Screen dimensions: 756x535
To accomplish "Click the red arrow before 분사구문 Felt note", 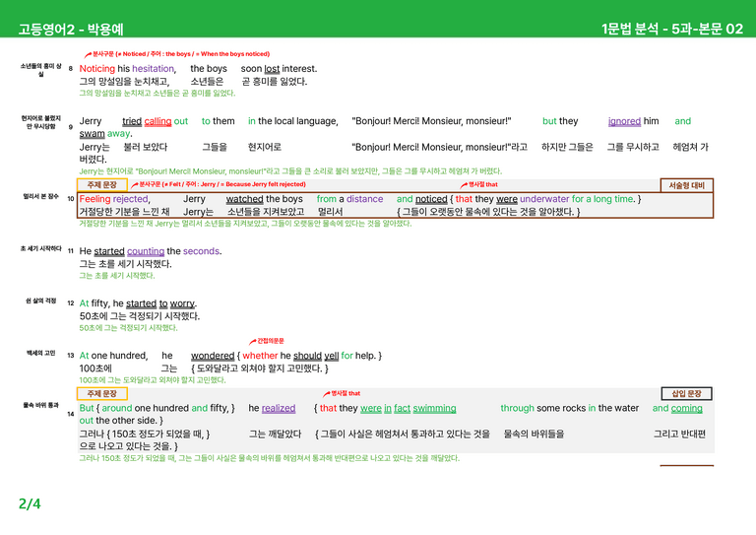I will click(135, 185).
